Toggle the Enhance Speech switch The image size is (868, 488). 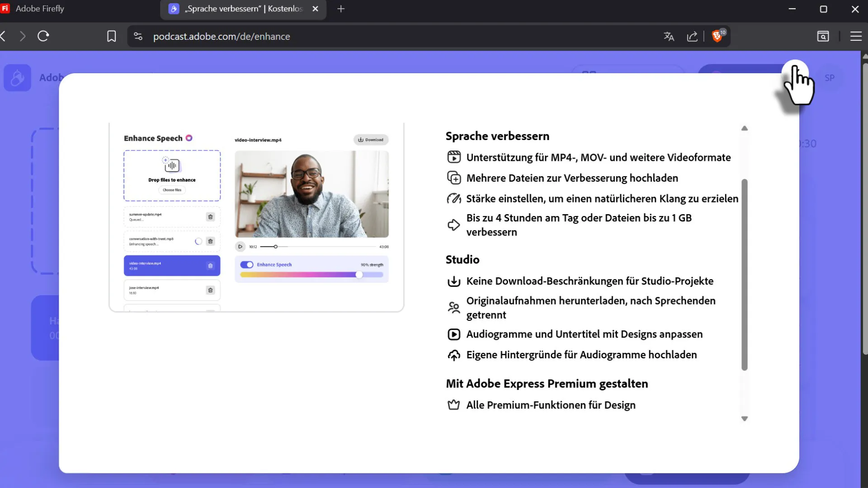click(247, 265)
